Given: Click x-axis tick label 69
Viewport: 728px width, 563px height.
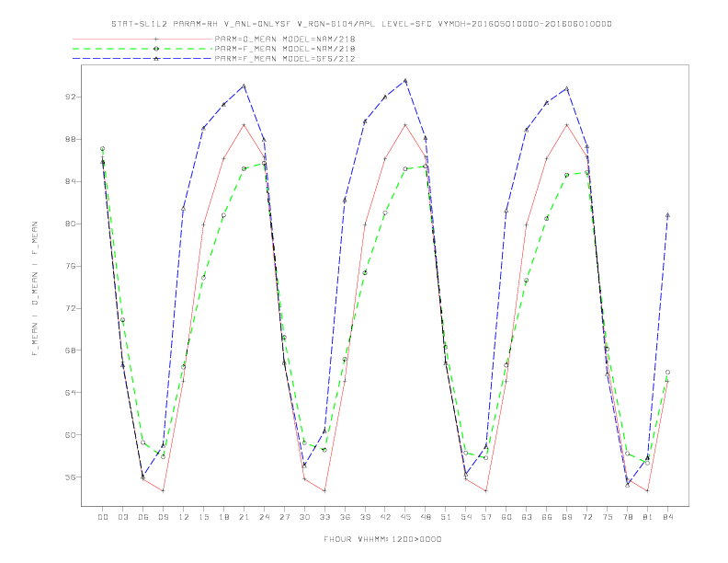Looking at the screenshot, I should click(x=567, y=517).
